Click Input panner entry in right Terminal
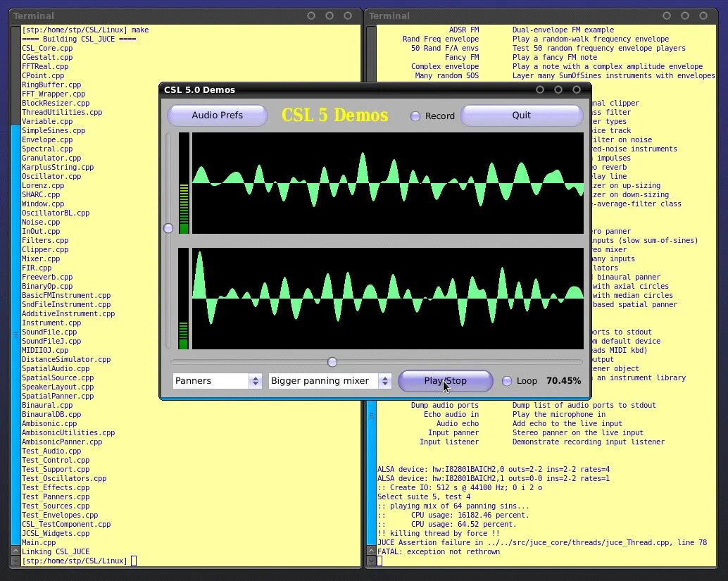Image resolution: width=728 pixels, height=581 pixels. [x=453, y=433]
